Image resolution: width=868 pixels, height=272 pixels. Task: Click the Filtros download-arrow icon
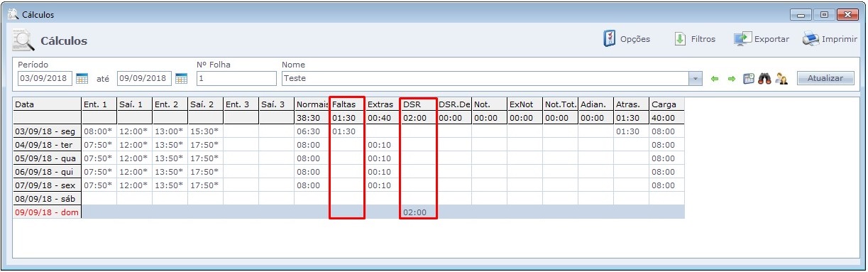[680, 39]
